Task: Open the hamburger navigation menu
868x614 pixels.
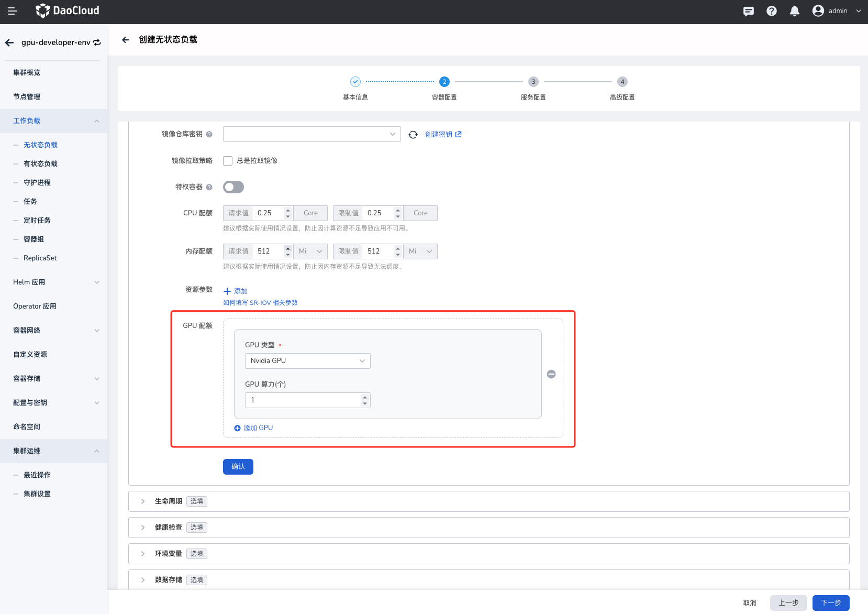Action: click(x=12, y=11)
